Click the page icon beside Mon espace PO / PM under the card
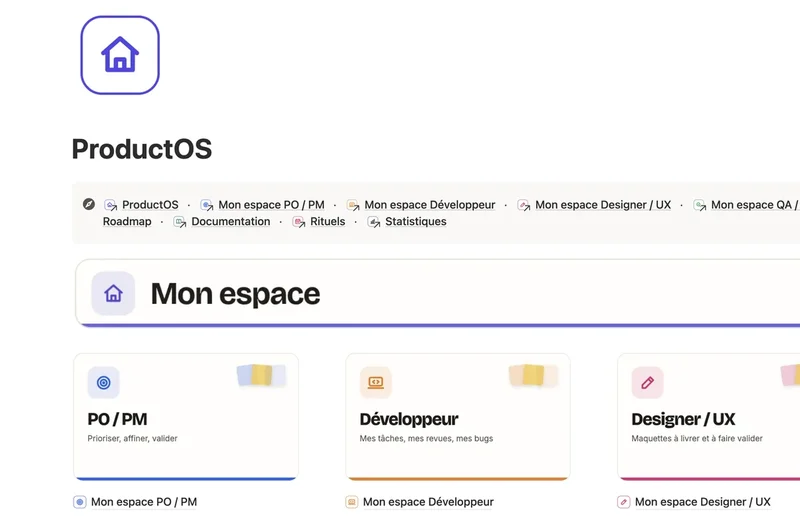Screen dimensions: 800x516 click(80, 502)
